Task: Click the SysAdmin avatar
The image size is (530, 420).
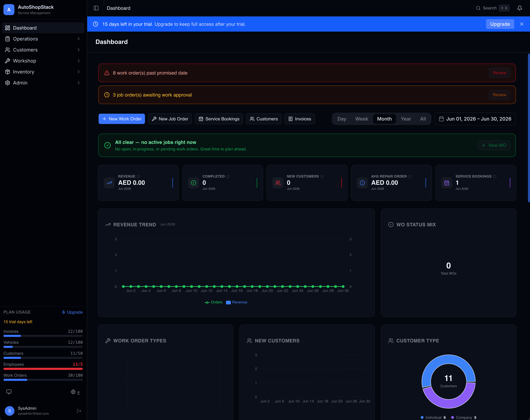Action: click(10, 411)
